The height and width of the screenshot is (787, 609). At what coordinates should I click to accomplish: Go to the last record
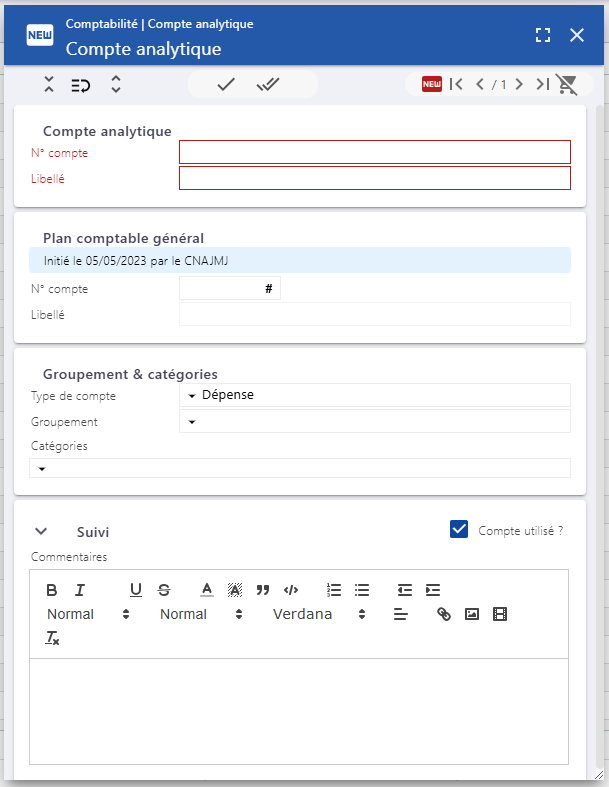[542, 84]
